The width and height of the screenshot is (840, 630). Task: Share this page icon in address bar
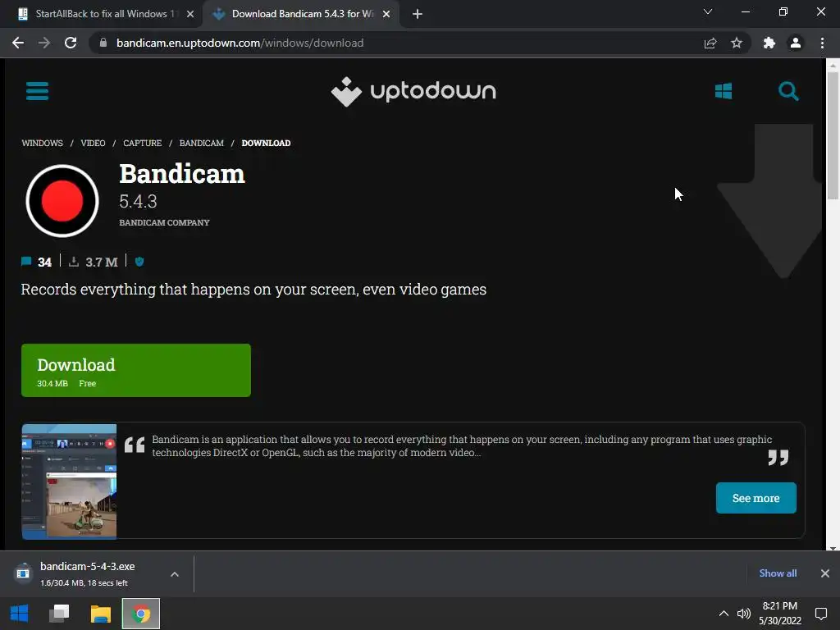click(x=710, y=43)
